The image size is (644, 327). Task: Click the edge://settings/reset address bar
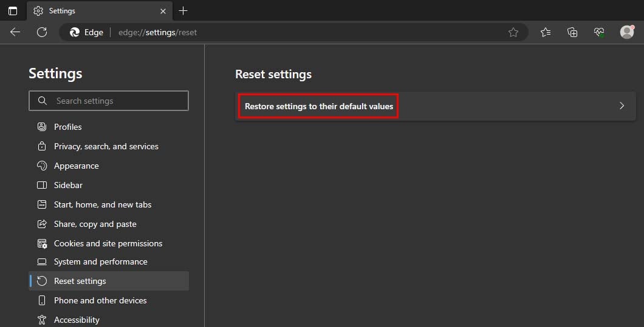pyautogui.click(x=293, y=32)
